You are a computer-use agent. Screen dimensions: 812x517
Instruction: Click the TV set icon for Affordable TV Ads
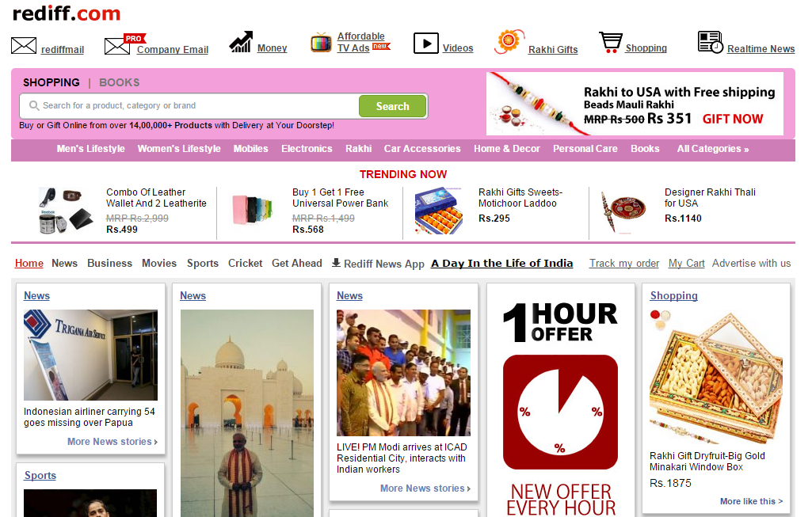tap(321, 43)
